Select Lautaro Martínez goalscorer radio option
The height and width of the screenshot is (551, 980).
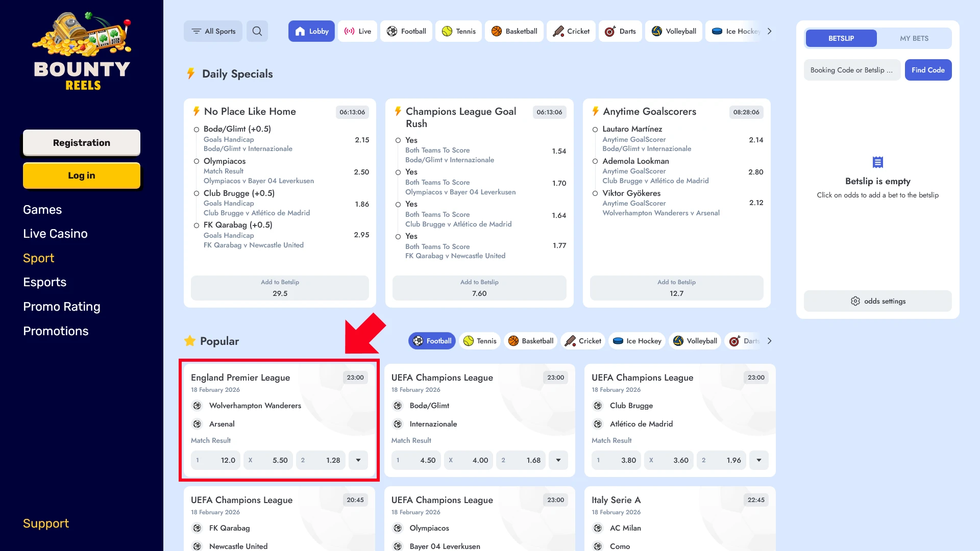point(595,130)
